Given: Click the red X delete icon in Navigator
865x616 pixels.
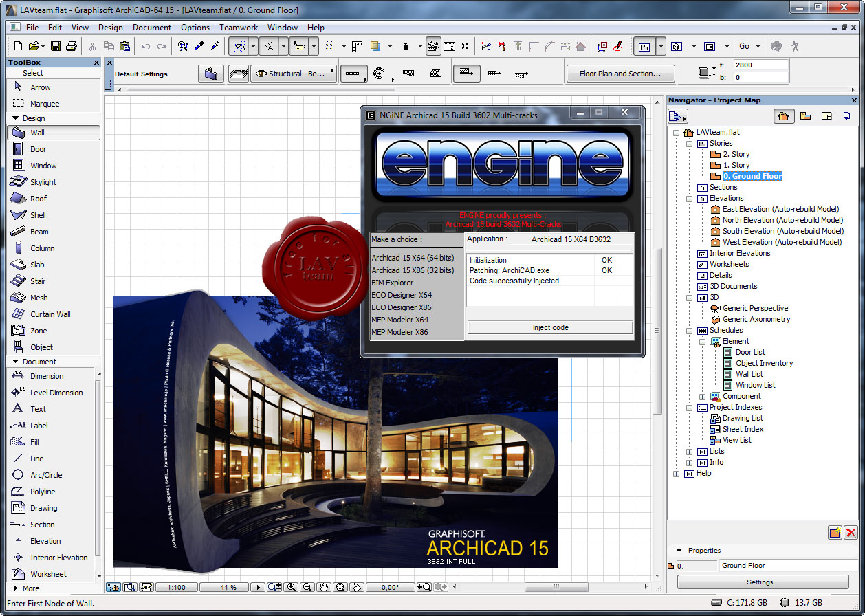Looking at the screenshot, I should [851, 533].
